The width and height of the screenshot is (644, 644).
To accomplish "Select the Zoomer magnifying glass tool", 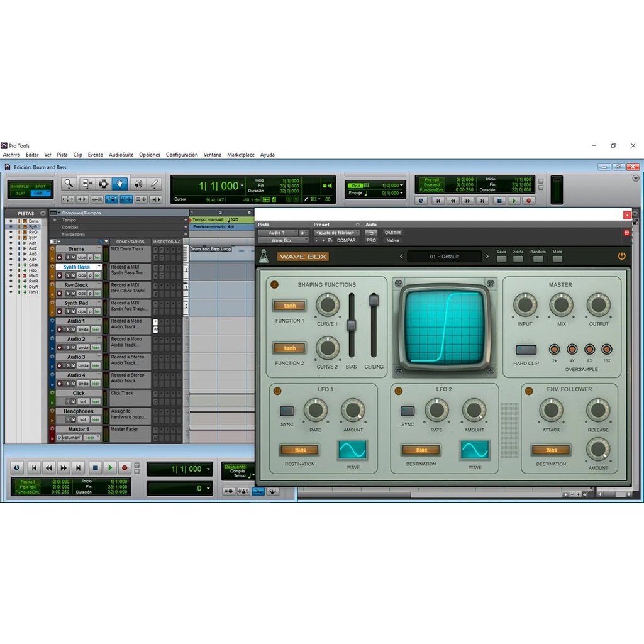I will click(x=69, y=184).
